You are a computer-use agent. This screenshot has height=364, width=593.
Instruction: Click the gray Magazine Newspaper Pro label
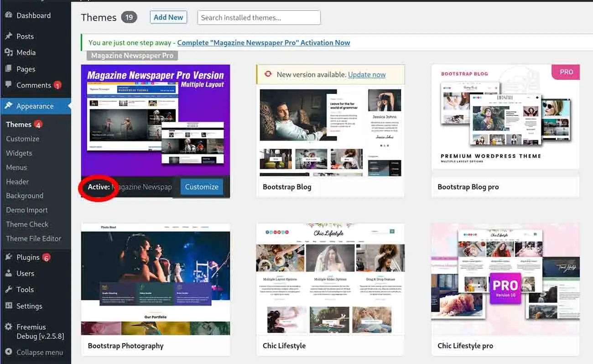[132, 56]
